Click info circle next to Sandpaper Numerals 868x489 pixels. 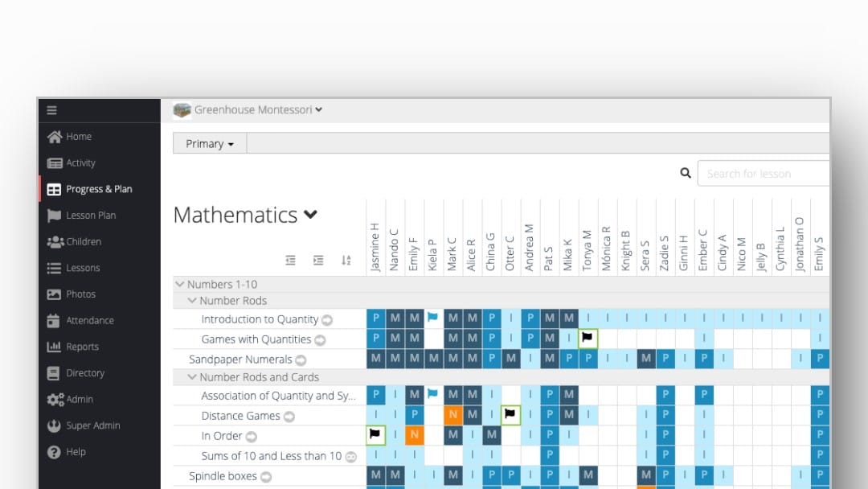301,360
